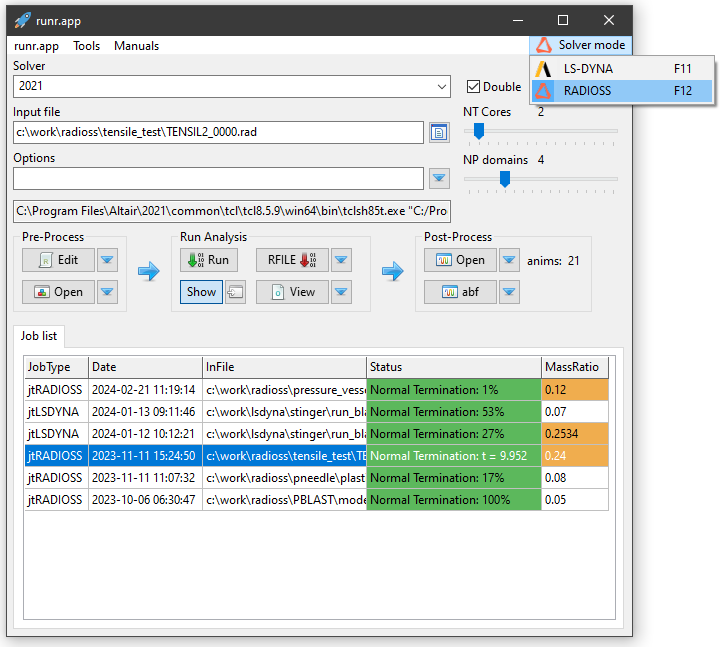Open the Manuals menu
The image size is (720, 647).
[136, 46]
